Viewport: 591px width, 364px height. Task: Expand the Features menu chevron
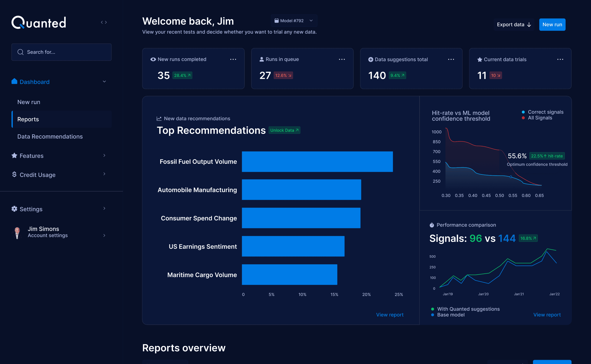tap(104, 155)
